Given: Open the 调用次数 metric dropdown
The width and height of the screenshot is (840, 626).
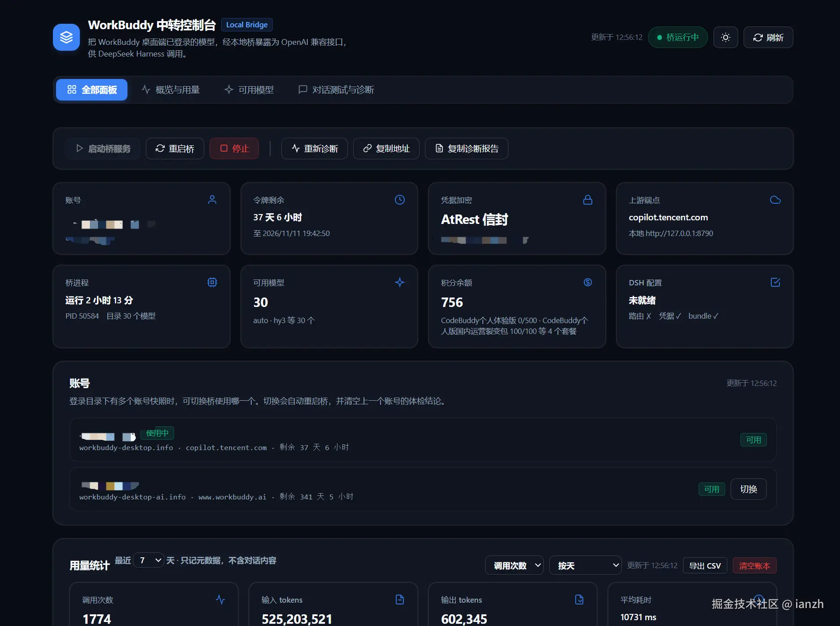Looking at the screenshot, I should tap(514, 565).
